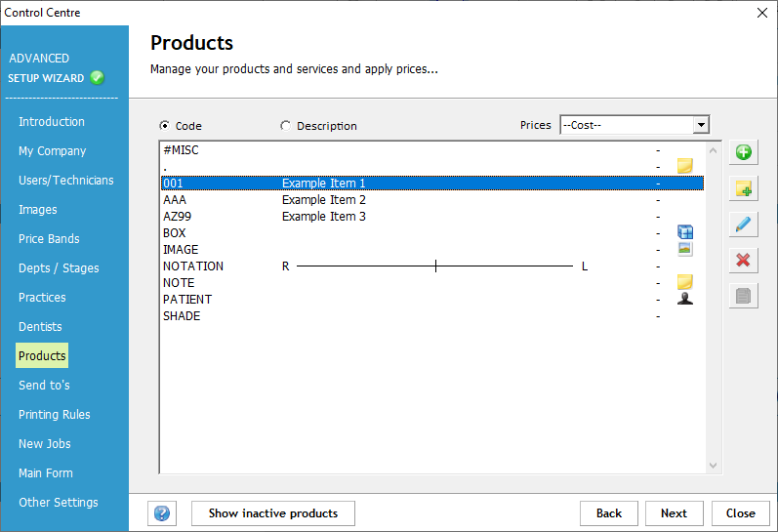This screenshot has height=532, width=778.
Task: Select the Description radio button
Action: pos(285,126)
